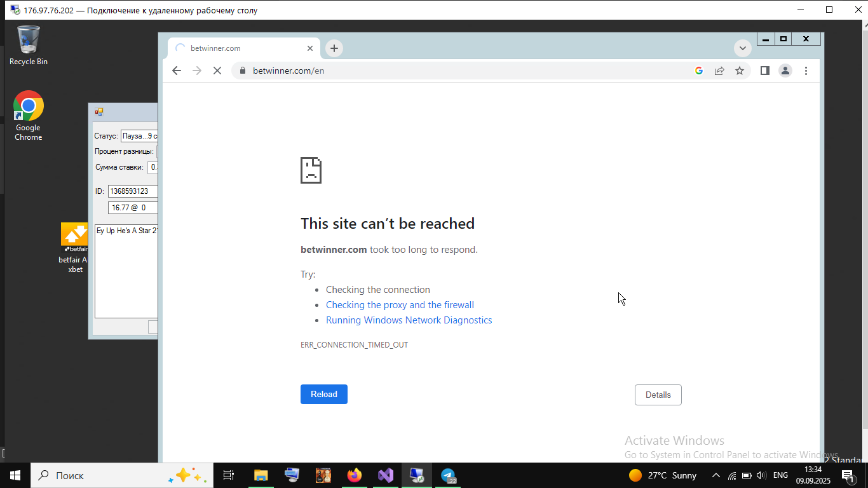The image size is (868, 488).
Task: Select the betwinner.com tab
Action: [x=245, y=48]
